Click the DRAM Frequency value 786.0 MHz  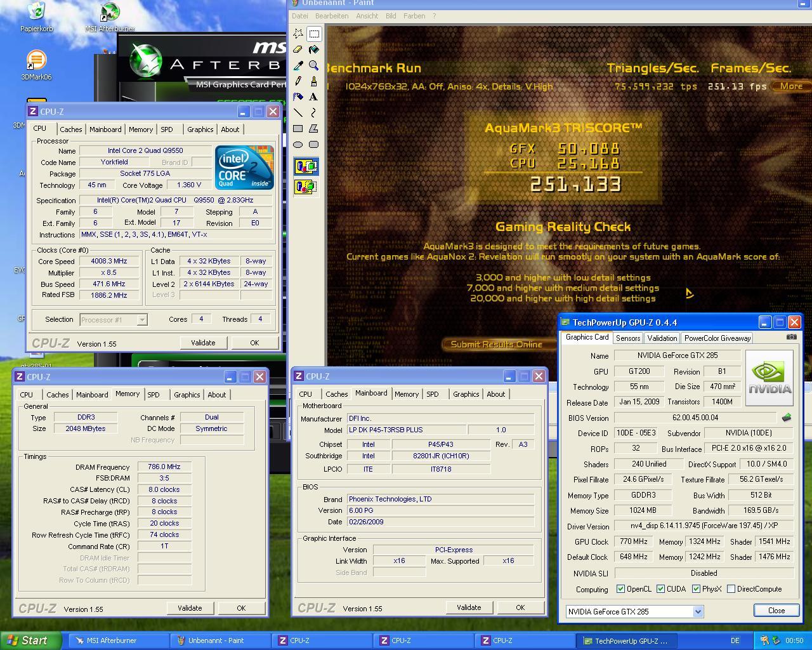(x=164, y=467)
